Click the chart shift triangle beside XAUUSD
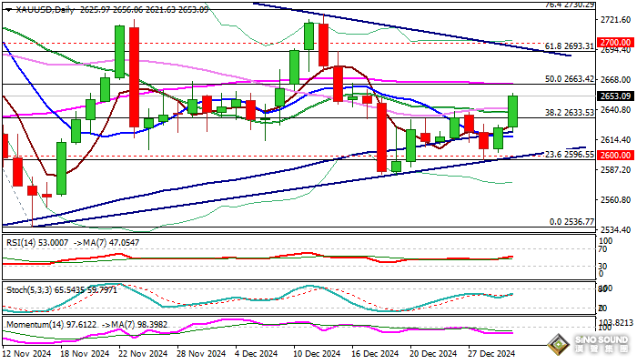This screenshot has width=637, height=364. [x=6, y=8]
